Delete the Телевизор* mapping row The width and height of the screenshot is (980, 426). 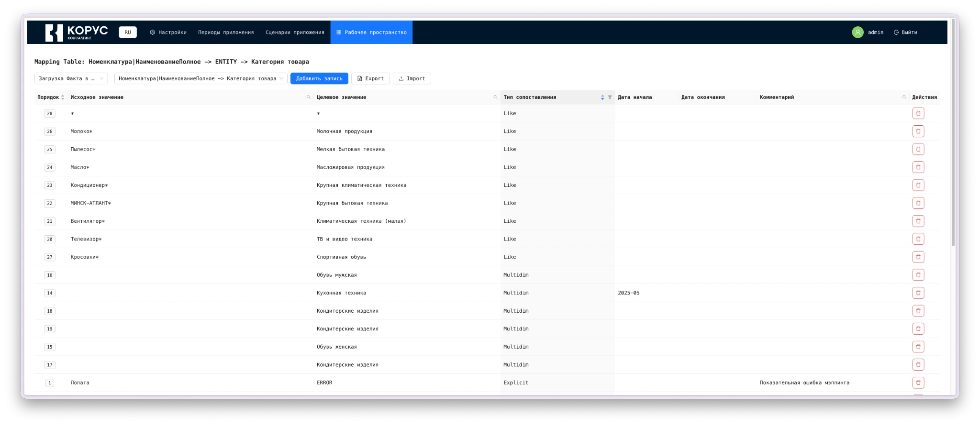(x=918, y=239)
